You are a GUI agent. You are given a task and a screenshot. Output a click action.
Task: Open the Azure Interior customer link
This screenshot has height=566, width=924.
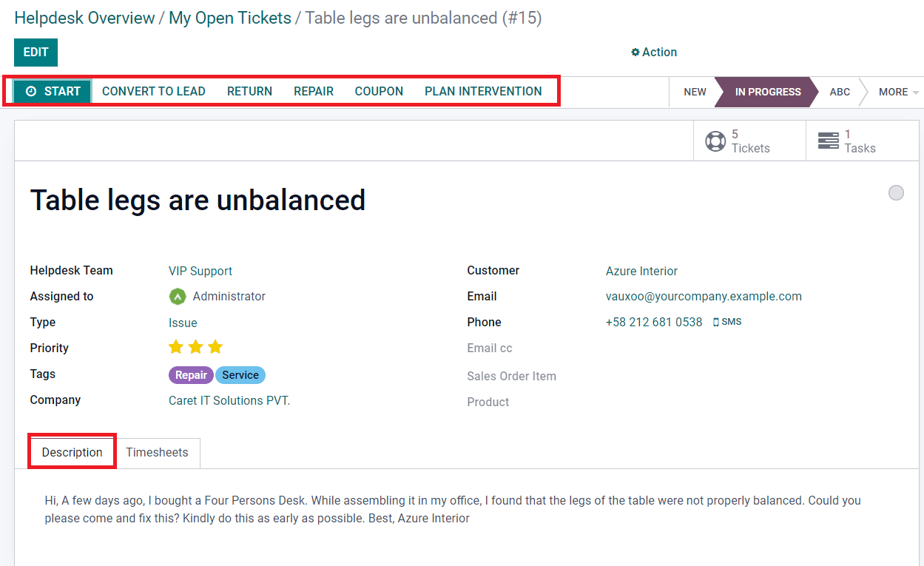(641, 272)
